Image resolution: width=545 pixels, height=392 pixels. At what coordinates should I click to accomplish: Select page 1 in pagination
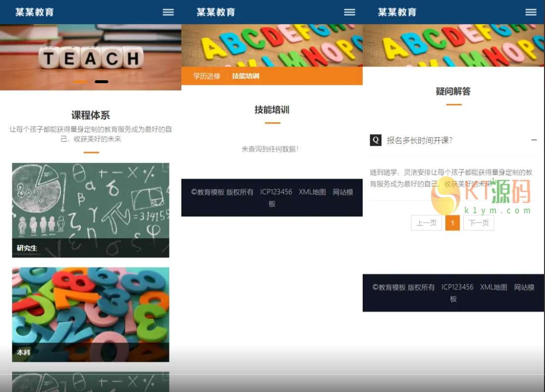[x=452, y=223]
